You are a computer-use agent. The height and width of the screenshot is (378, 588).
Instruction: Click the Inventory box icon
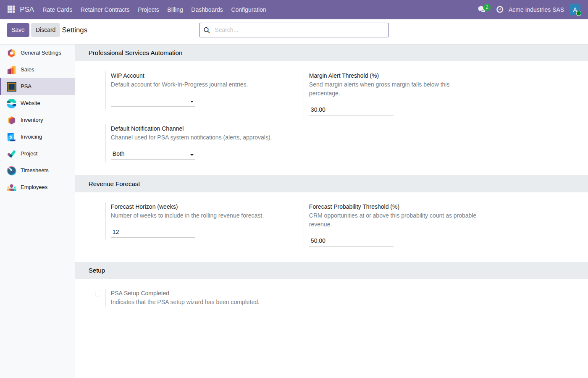click(12, 120)
